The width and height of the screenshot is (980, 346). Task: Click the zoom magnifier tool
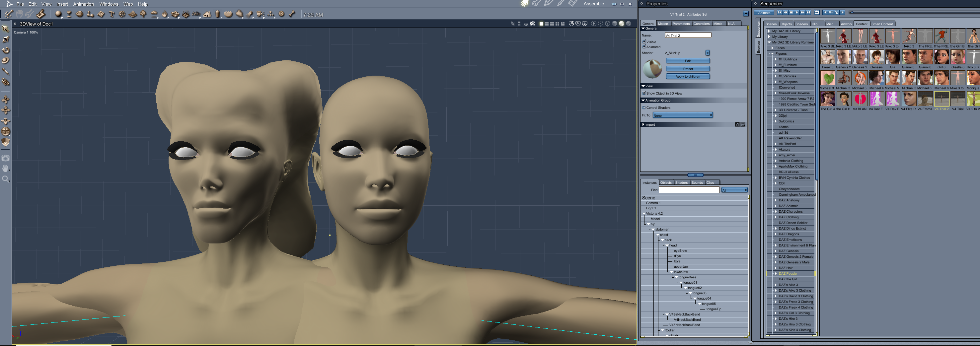pos(6,179)
